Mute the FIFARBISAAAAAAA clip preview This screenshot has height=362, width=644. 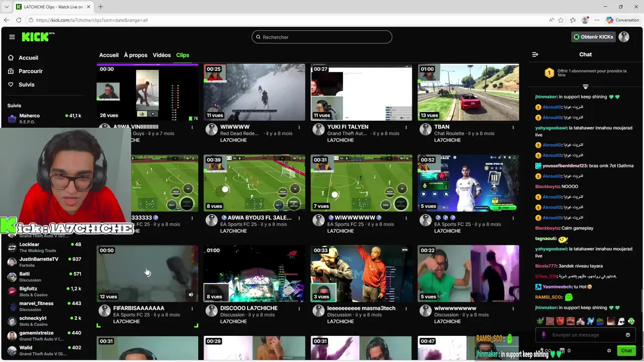(x=191, y=295)
